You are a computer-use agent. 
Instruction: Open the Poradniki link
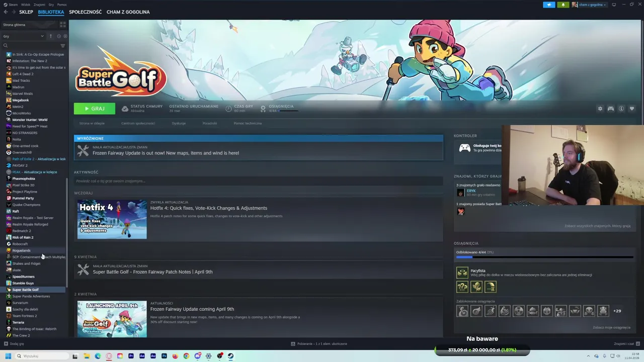pyautogui.click(x=210, y=123)
